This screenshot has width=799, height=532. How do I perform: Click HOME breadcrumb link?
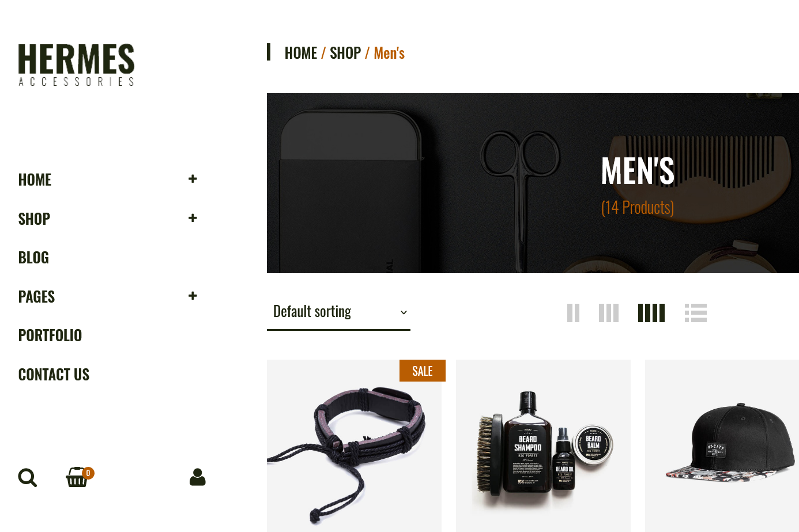pyautogui.click(x=301, y=53)
